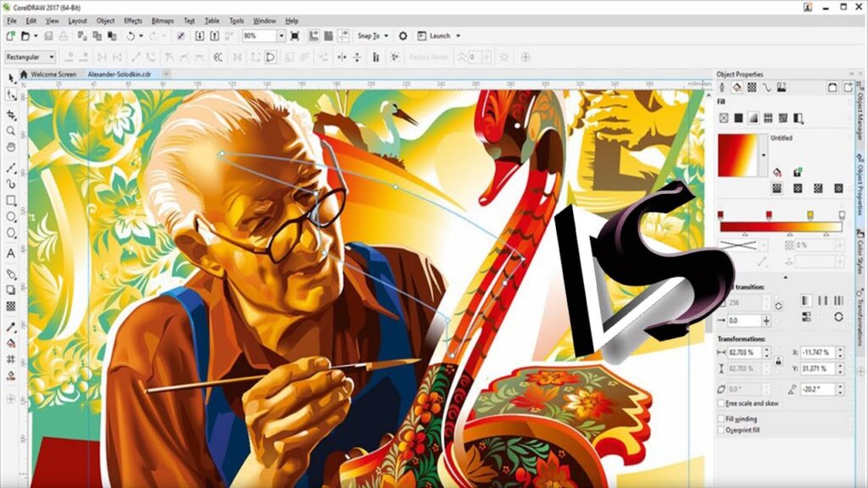Viewport: 868px width, 488px height.
Task: Open Options gear icon in toolbar
Action: point(403,36)
